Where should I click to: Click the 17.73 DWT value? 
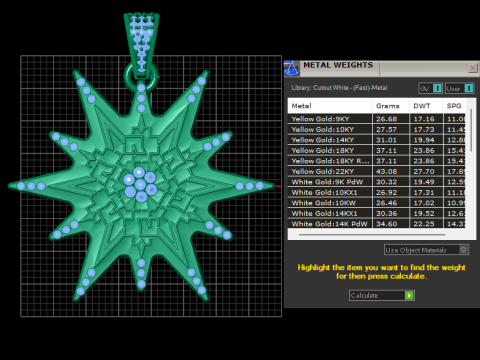pos(424,129)
